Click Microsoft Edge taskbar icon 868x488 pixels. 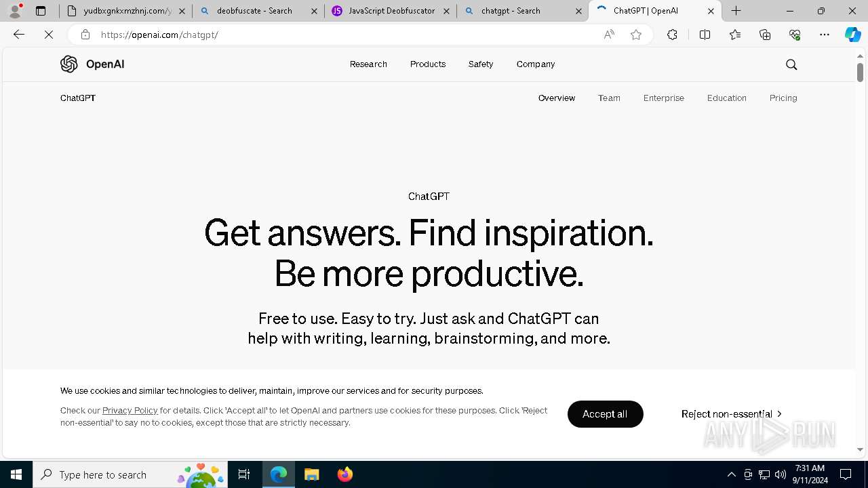pyautogui.click(x=279, y=474)
